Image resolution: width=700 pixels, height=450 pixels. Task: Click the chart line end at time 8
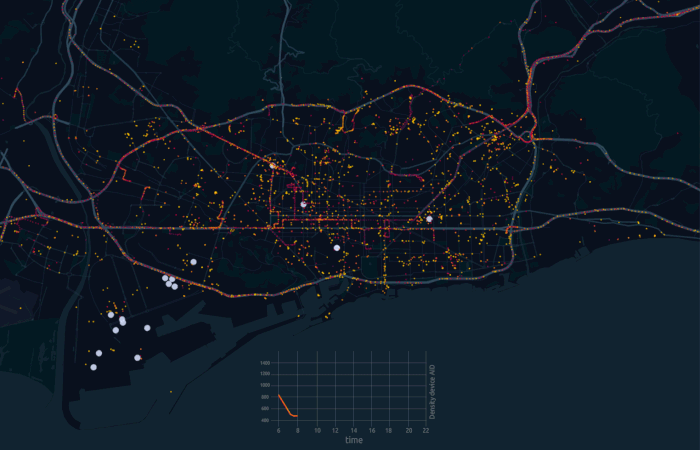tap(297, 416)
